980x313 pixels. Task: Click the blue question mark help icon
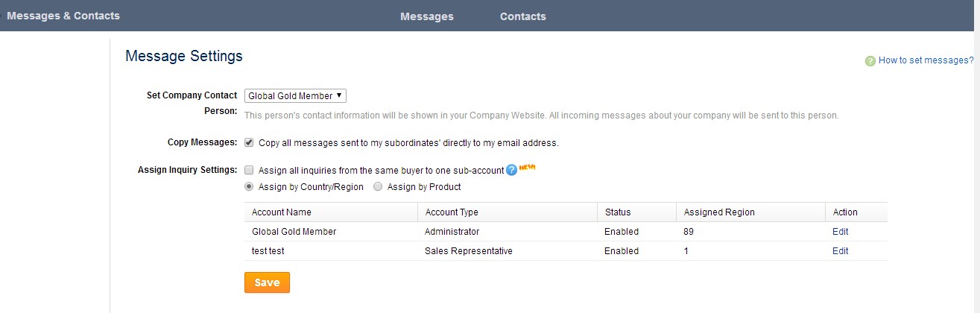point(511,170)
